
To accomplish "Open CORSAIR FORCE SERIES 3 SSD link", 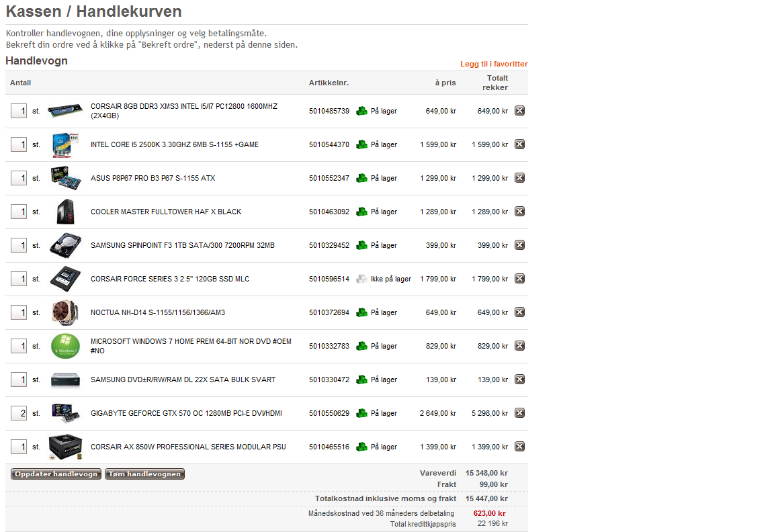I will click(x=170, y=279).
